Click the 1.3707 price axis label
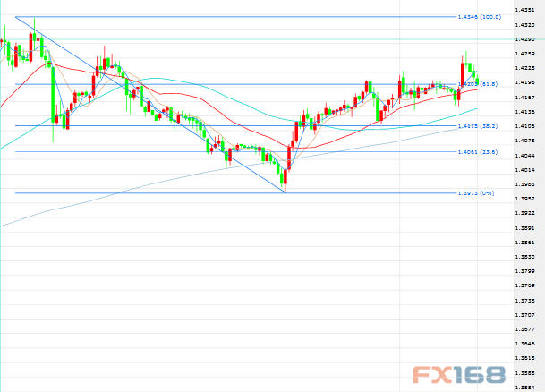This screenshot has height=392, width=545. click(x=524, y=315)
